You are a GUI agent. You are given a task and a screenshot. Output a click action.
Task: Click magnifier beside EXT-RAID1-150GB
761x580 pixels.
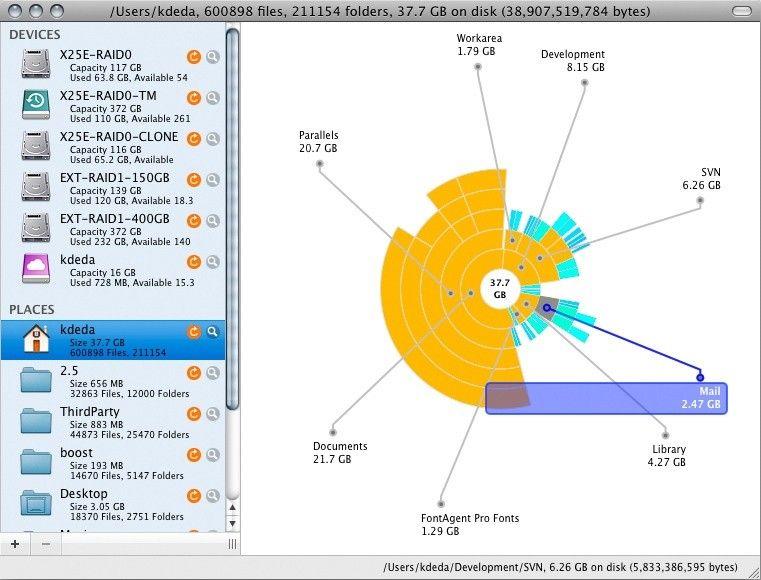[213, 180]
